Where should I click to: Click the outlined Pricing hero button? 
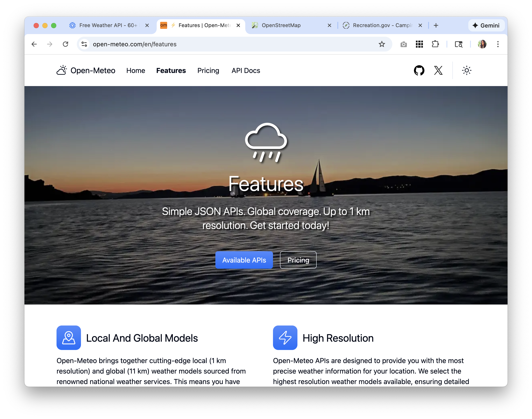(x=298, y=260)
